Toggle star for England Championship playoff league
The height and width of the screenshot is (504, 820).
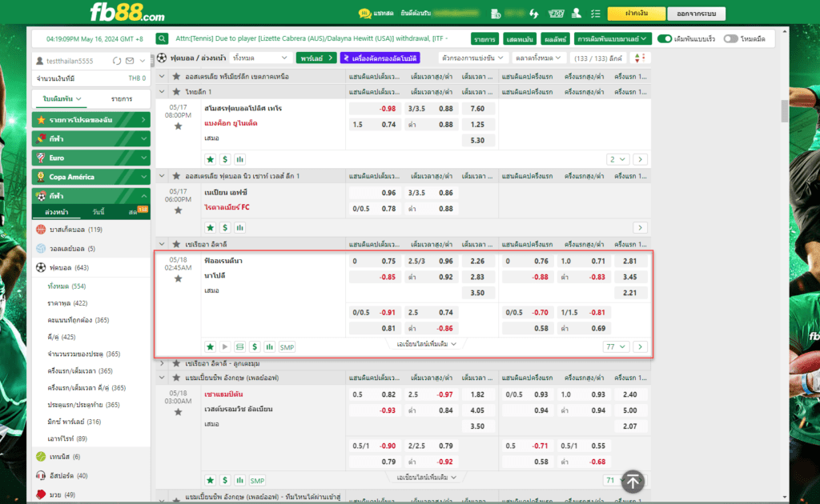[176, 377]
